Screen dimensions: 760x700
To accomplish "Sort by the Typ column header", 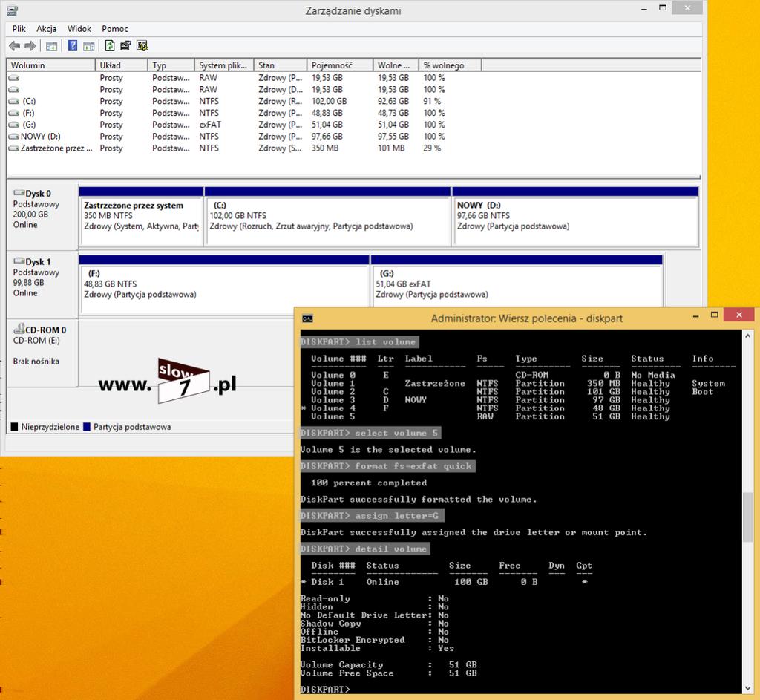I will coord(171,65).
